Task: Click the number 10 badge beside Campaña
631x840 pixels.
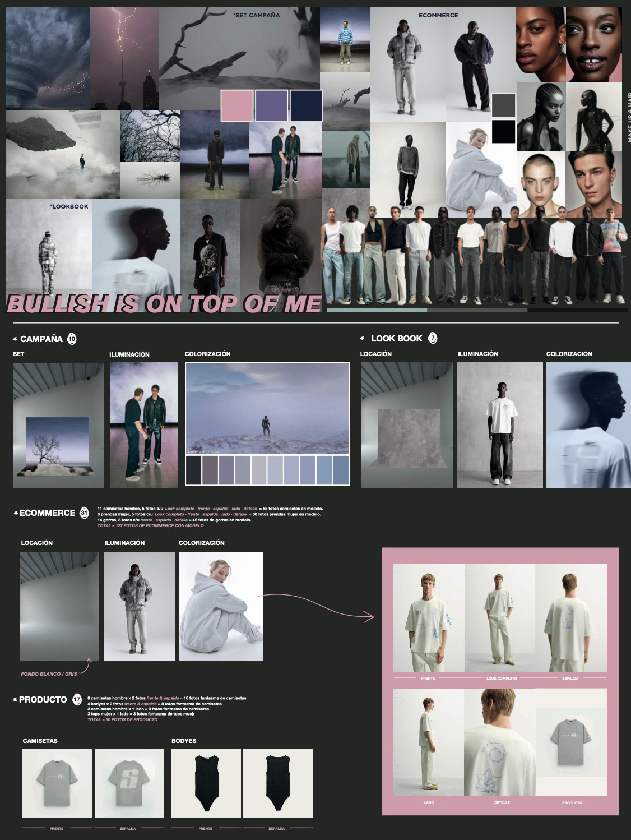Action: 72,339
